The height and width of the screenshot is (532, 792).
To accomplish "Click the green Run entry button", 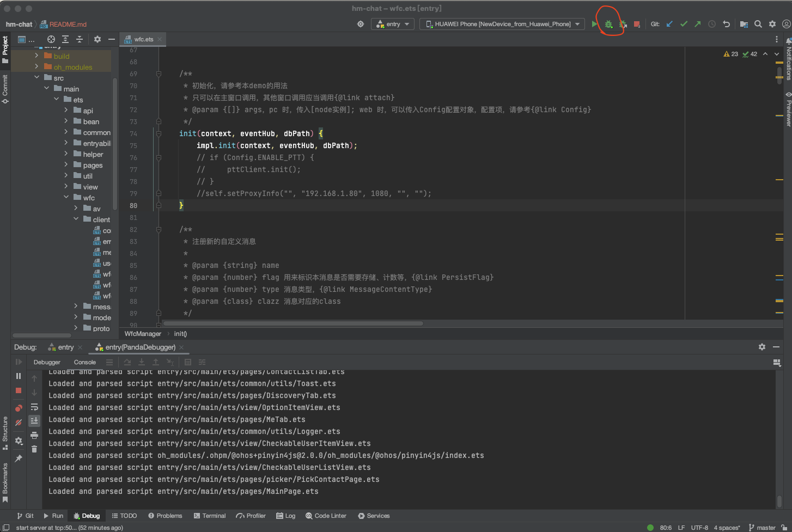I will 594,24.
